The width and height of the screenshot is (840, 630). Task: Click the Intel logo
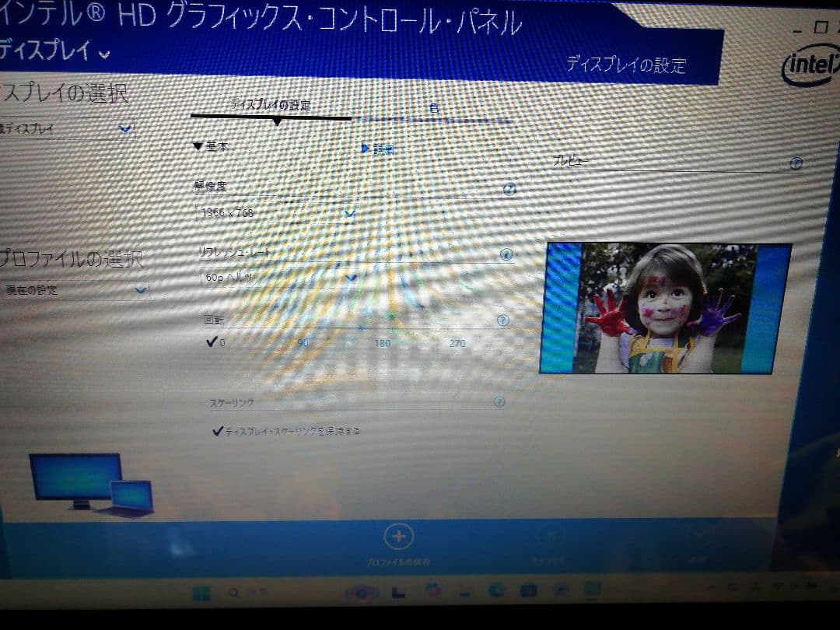810,65
